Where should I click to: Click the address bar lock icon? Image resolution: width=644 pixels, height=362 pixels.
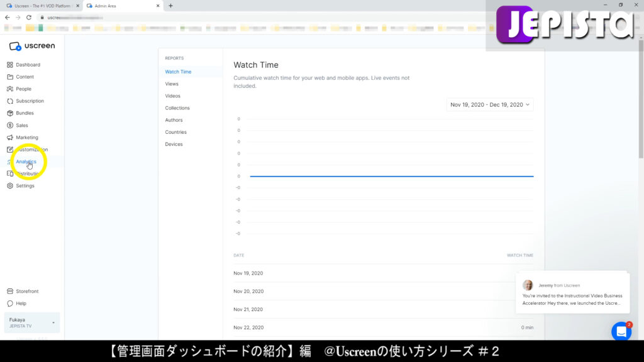42,18
